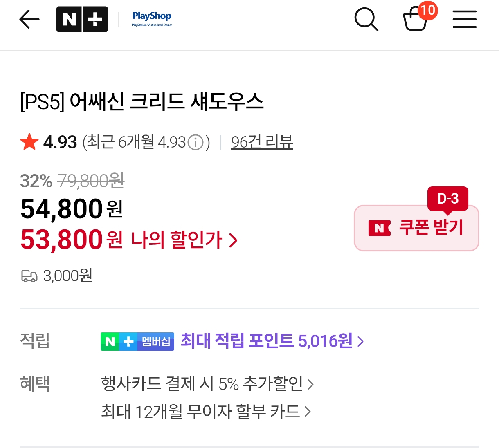The width and height of the screenshot is (499, 448).
Task: Open the hamburger menu
Action: 464,19
